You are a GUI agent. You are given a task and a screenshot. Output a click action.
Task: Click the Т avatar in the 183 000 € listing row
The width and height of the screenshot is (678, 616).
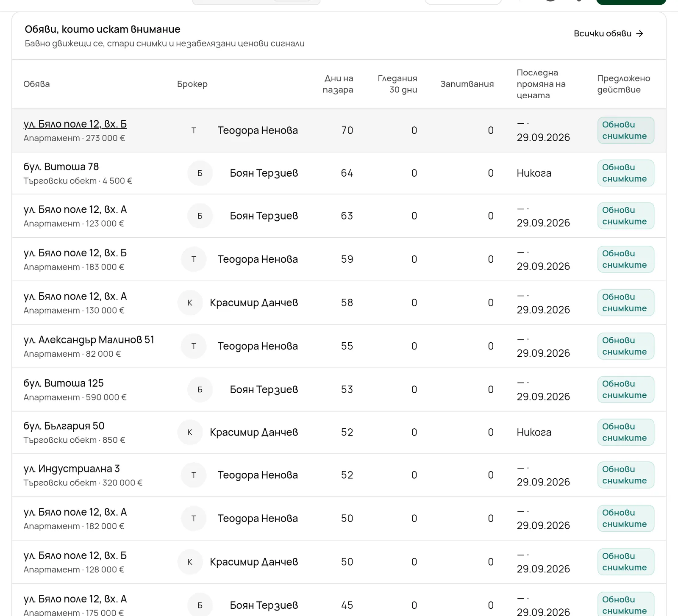(x=194, y=259)
